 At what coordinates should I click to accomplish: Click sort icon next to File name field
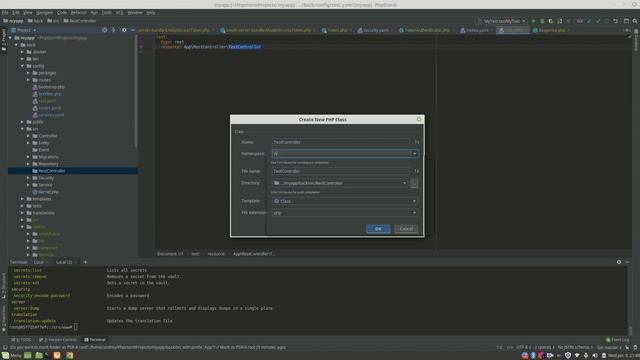point(416,171)
